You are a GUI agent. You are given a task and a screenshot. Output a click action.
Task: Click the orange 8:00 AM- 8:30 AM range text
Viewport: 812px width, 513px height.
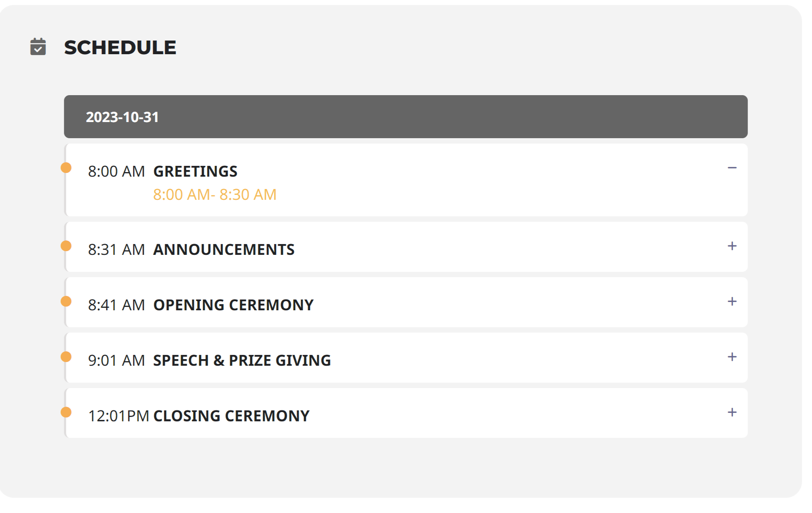coord(215,194)
